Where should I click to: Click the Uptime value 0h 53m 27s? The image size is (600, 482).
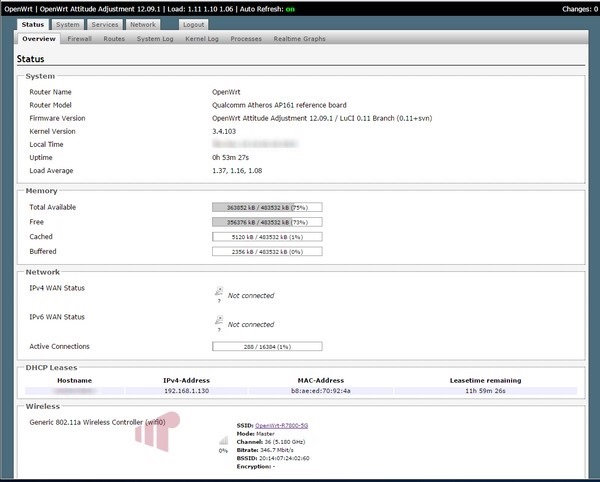(230, 158)
